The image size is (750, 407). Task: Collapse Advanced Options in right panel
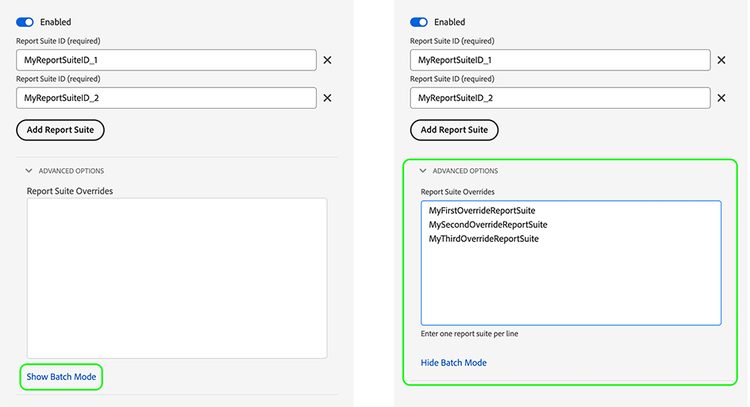(x=423, y=171)
